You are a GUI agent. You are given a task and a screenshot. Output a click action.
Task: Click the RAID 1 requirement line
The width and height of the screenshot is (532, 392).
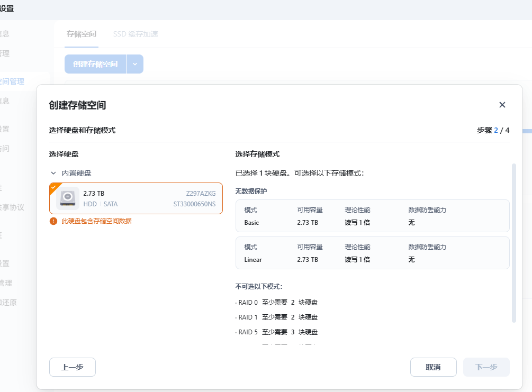pyautogui.click(x=276, y=317)
